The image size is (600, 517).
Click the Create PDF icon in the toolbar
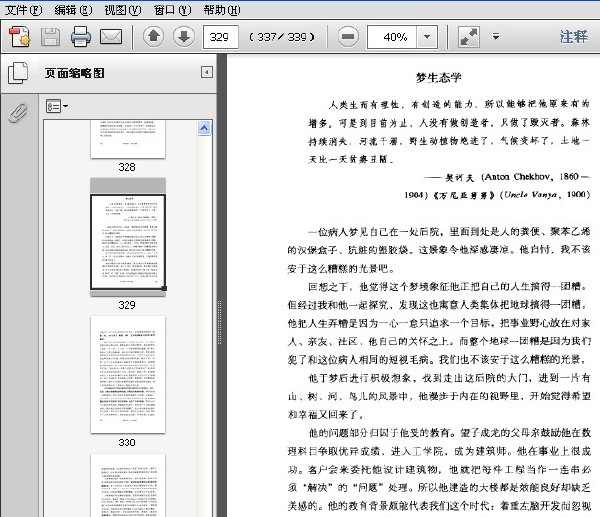20,37
